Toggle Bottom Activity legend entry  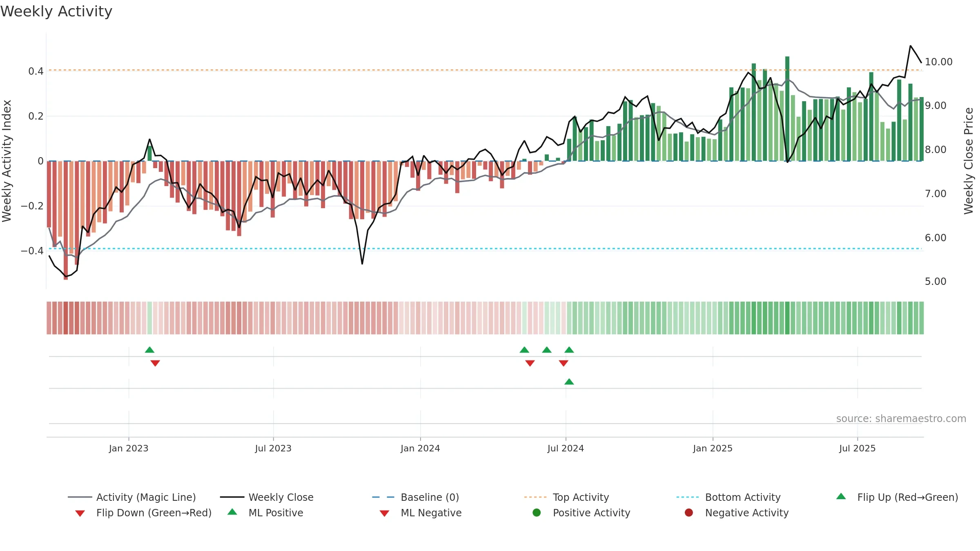coord(728,497)
